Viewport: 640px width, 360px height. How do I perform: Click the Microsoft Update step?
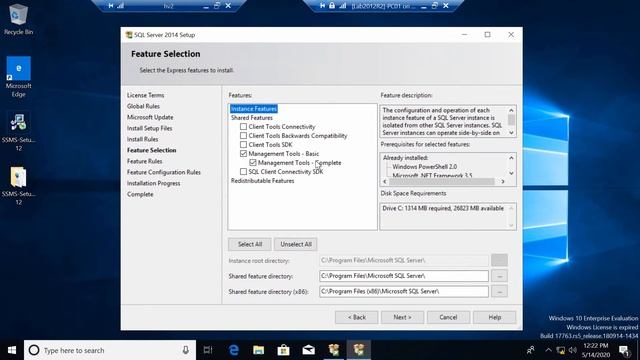[150, 117]
